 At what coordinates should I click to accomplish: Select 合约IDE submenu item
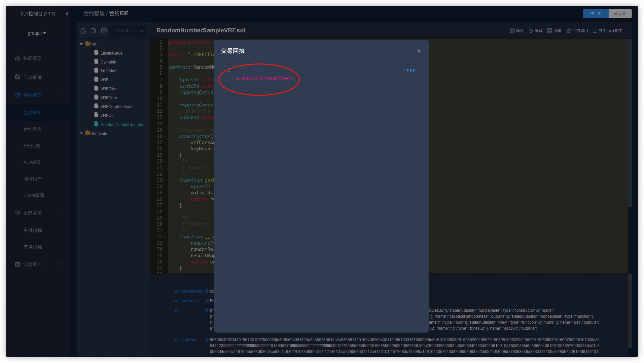pos(32,113)
